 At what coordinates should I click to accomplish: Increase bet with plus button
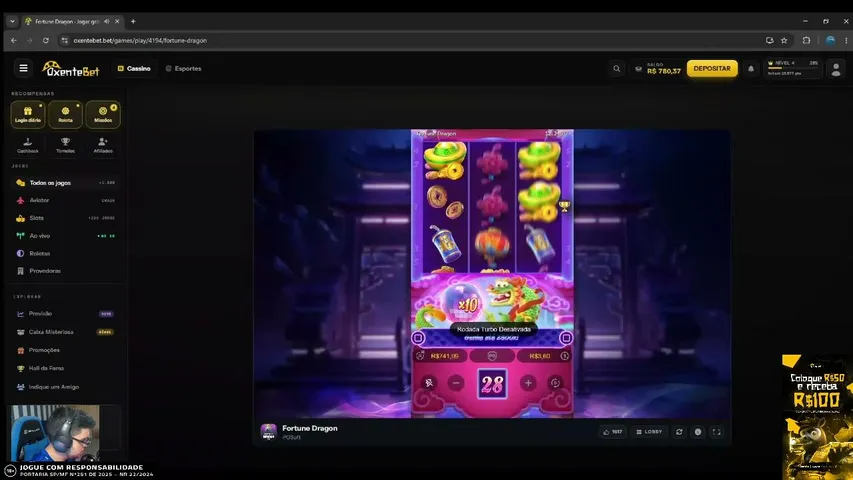[528, 383]
